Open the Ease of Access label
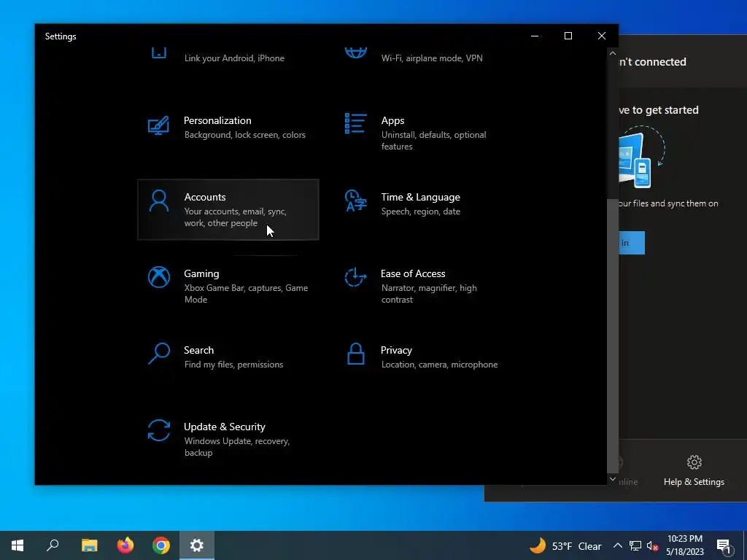Viewport: 747px width, 560px height. click(x=413, y=274)
